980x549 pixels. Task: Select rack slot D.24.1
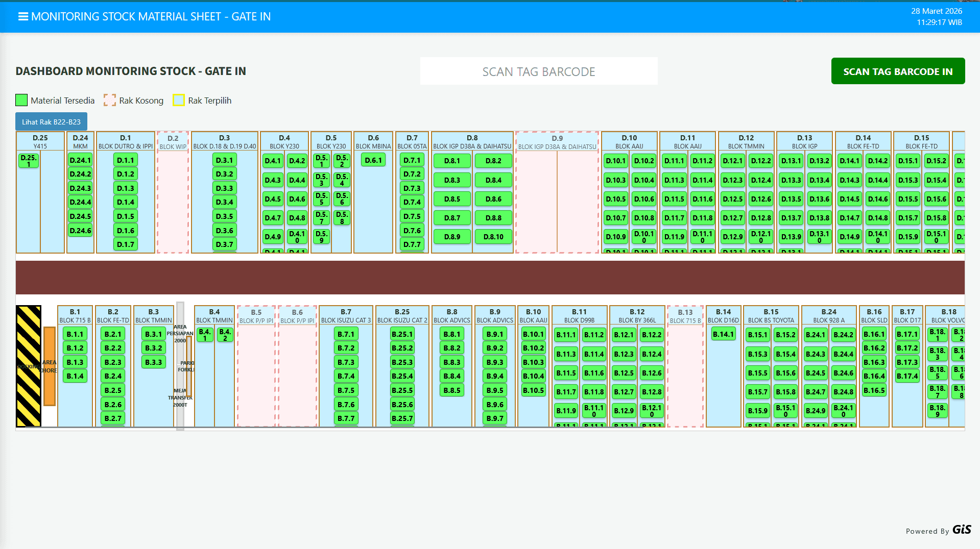[81, 160]
